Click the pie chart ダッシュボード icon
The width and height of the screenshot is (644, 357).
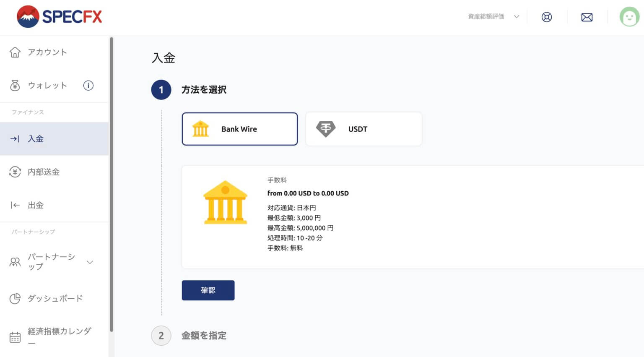pyautogui.click(x=15, y=299)
